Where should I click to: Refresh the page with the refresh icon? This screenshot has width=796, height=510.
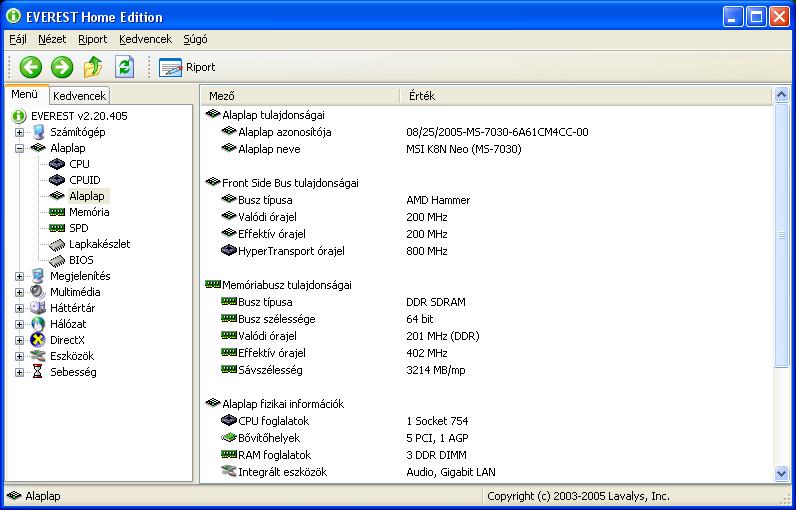pos(124,67)
